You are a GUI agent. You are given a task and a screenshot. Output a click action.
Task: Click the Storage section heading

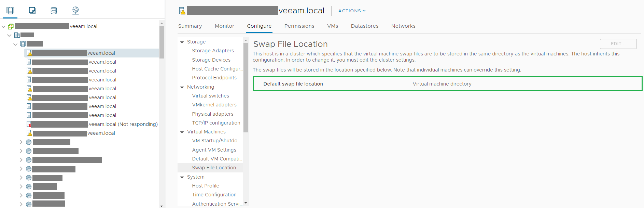point(196,42)
